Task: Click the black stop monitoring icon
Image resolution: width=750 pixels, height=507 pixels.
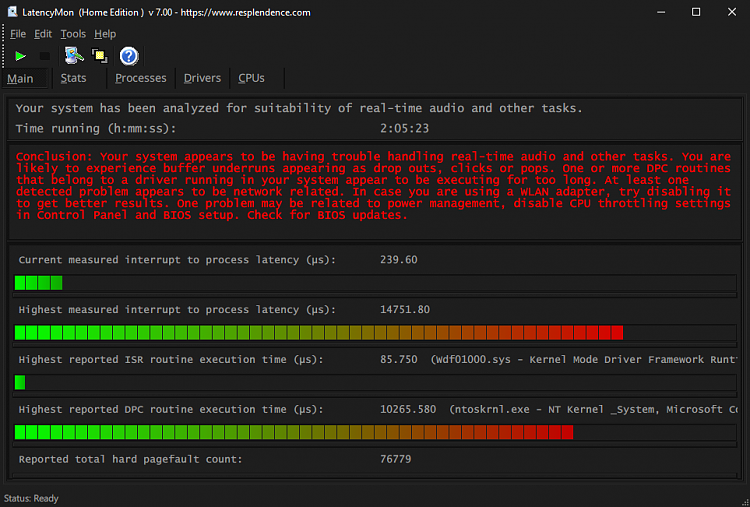Action: click(44, 56)
